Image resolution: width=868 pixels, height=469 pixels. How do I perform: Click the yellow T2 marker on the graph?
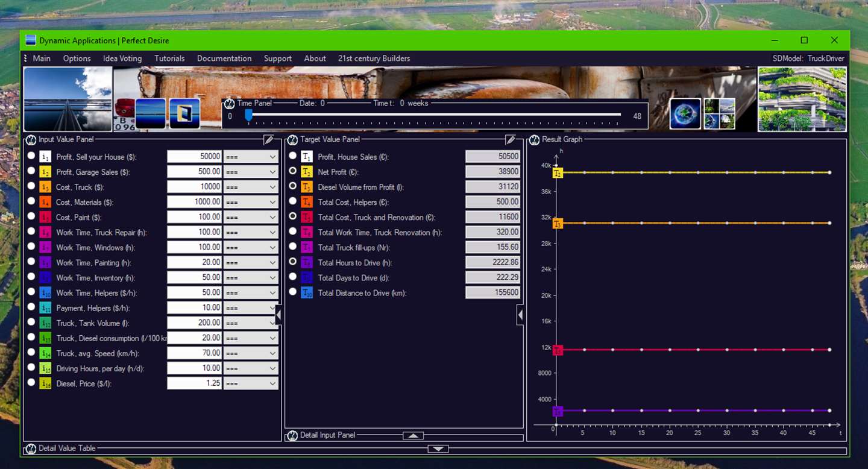click(558, 173)
